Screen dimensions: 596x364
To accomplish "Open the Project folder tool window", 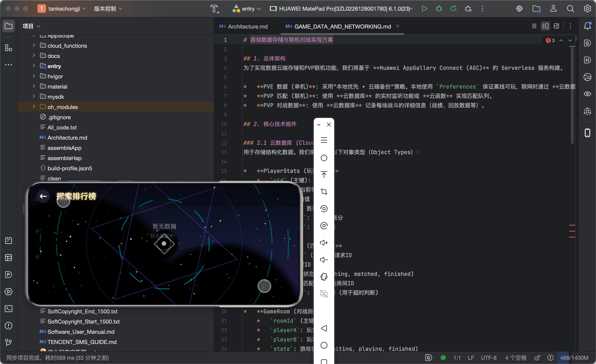I will (9, 26).
